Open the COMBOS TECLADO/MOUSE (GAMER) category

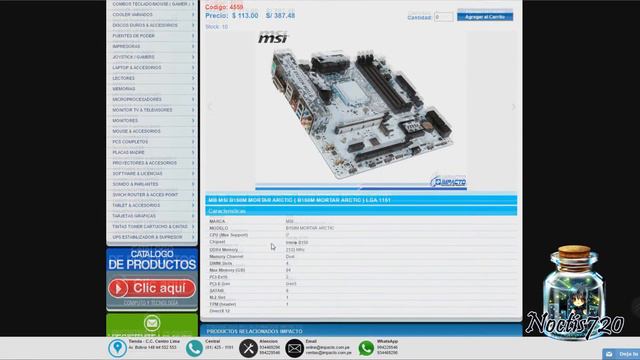coord(152,4)
